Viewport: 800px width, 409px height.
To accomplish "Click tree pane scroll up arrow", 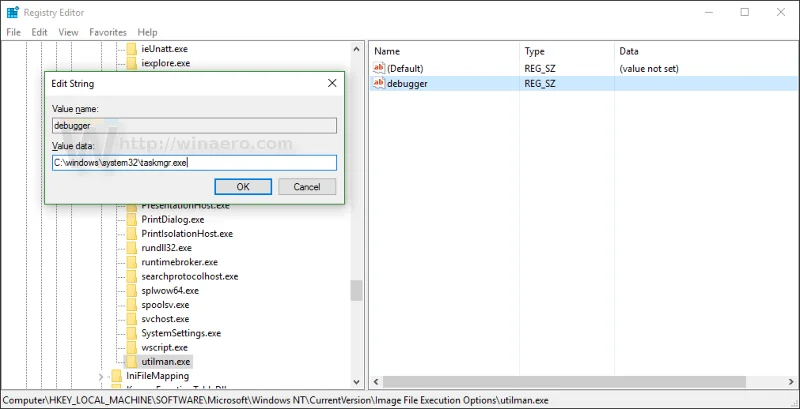I will pyautogui.click(x=356, y=49).
